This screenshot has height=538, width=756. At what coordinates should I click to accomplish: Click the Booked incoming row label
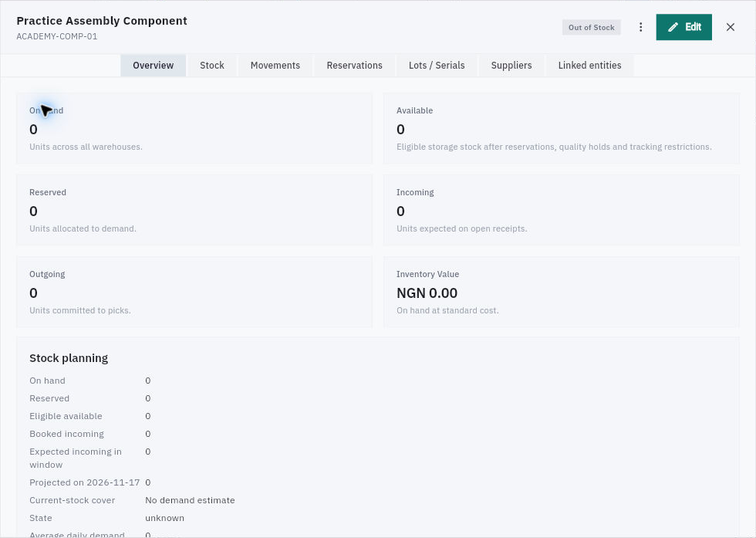[x=66, y=434]
